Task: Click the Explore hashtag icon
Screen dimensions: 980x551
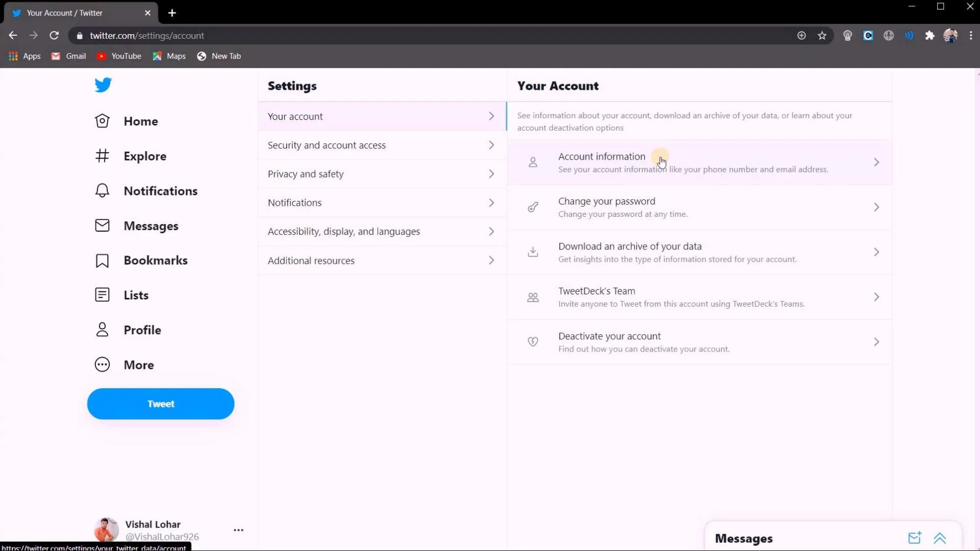Action: [x=102, y=156]
